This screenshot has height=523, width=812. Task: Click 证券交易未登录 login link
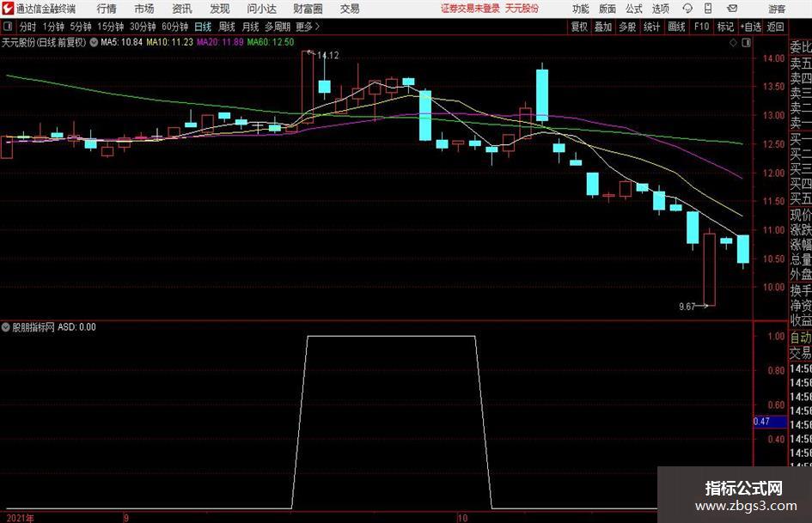[x=470, y=9]
